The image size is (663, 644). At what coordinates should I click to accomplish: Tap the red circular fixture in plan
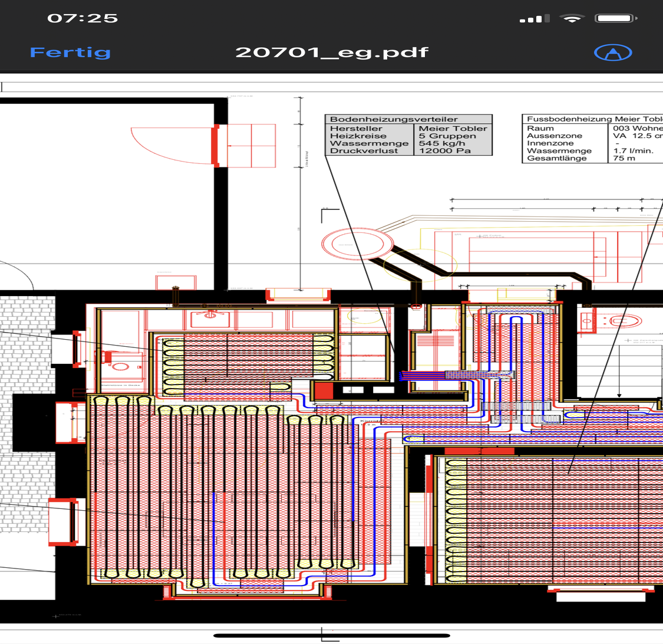[x=357, y=244]
